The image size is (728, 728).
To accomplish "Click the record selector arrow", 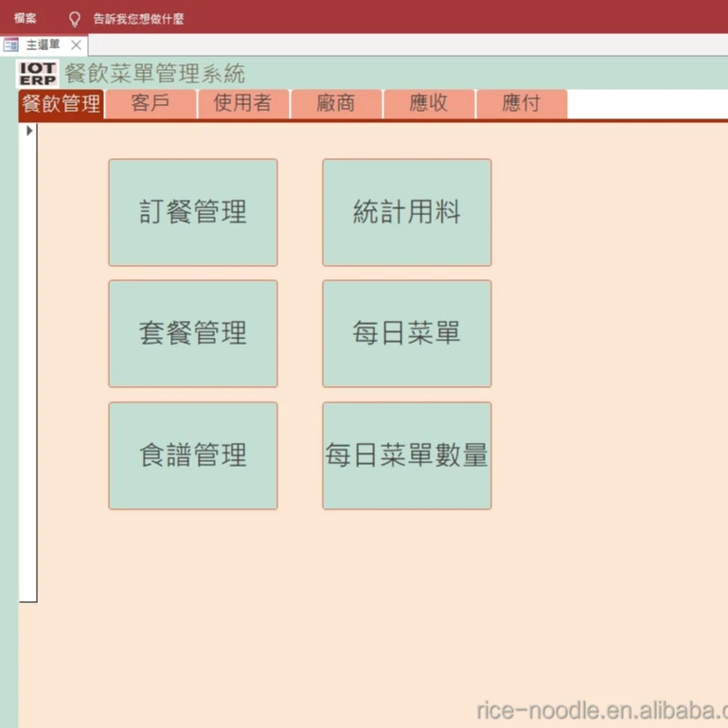I will point(29,131).
